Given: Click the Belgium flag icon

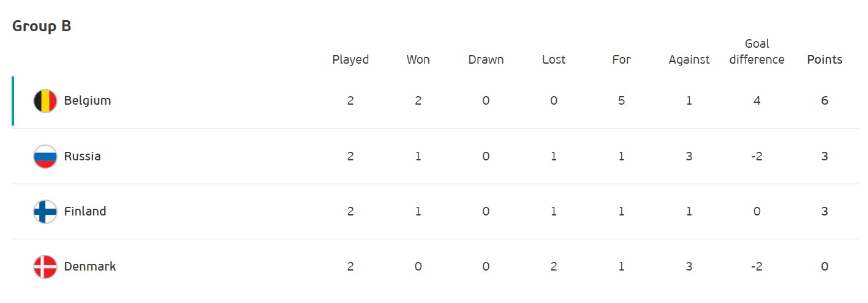Looking at the screenshot, I should click(45, 101).
